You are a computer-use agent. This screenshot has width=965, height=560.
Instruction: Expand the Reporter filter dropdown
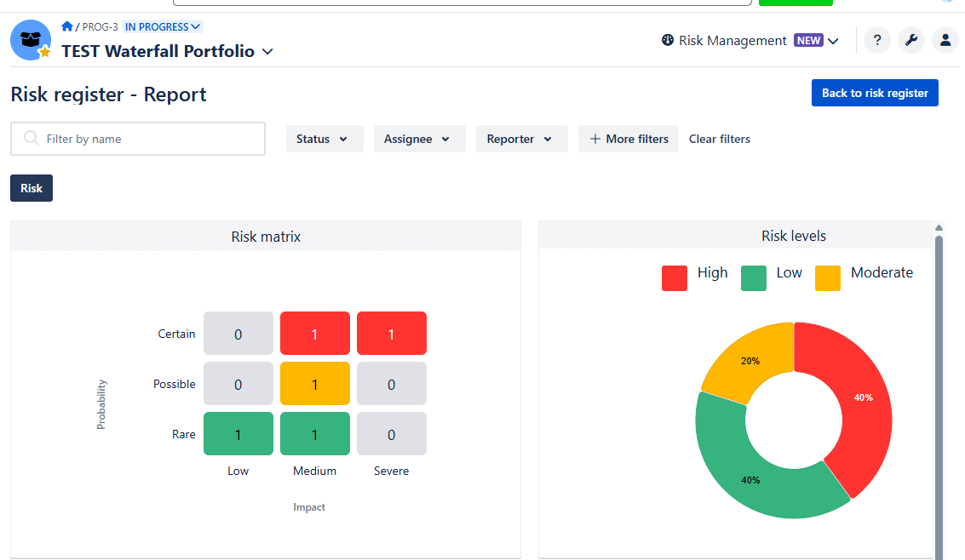(x=520, y=139)
